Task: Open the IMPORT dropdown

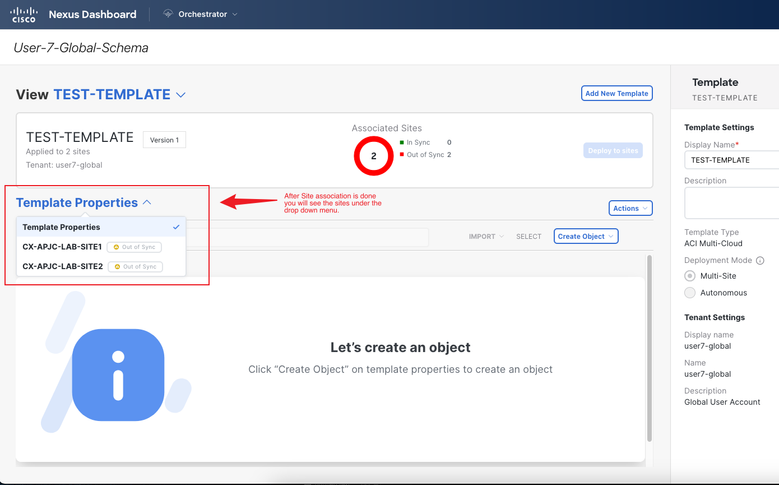Action: tap(486, 237)
